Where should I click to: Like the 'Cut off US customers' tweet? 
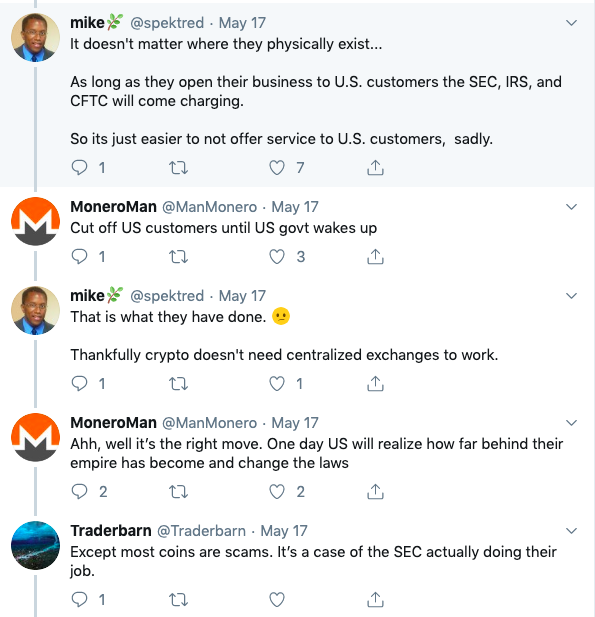pos(277,257)
